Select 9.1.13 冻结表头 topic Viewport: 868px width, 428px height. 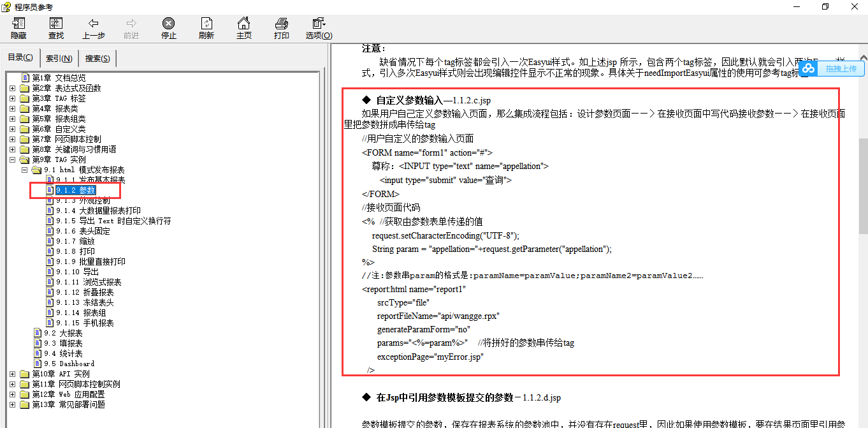click(85, 302)
